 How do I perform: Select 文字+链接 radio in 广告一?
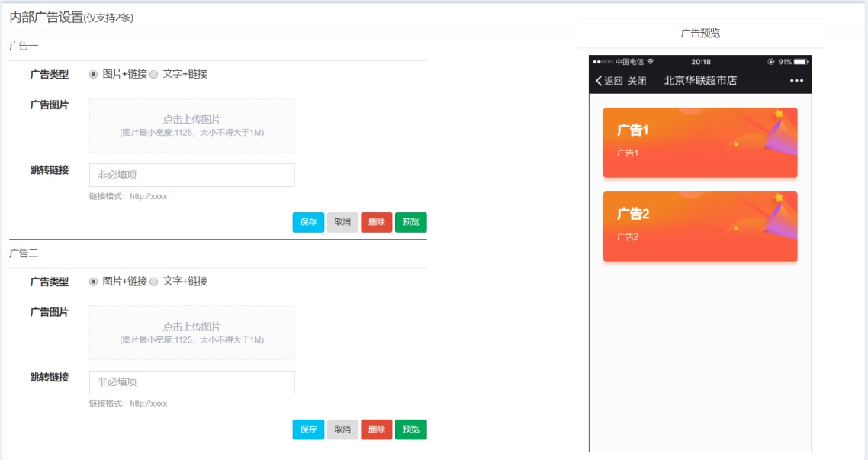coord(154,74)
